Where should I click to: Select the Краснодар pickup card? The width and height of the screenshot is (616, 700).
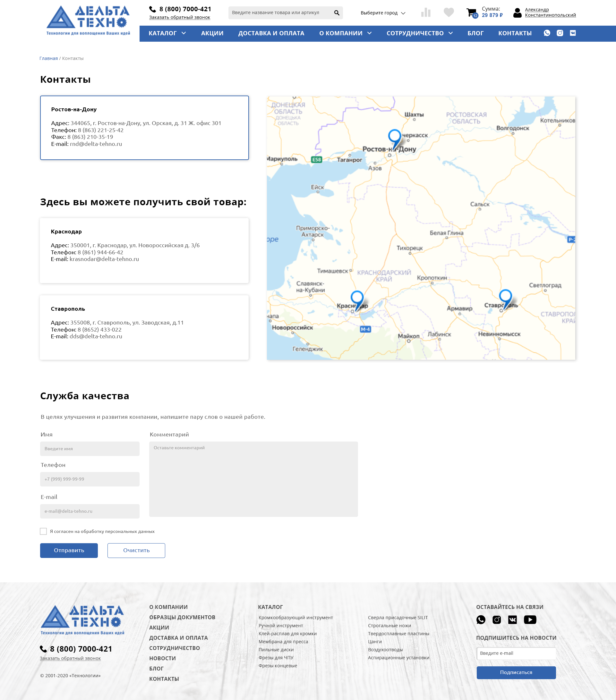144,250
